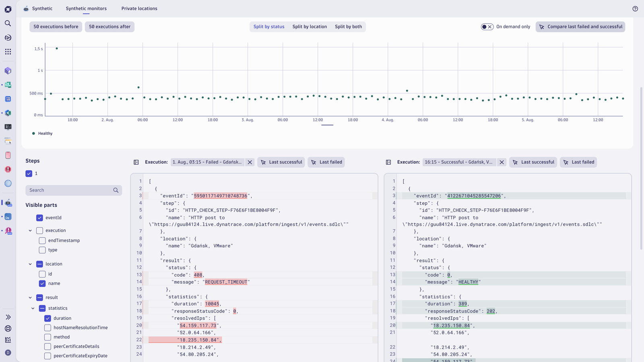The image size is (644, 362).
Task: Select Split by status option
Action: point(269,27)
